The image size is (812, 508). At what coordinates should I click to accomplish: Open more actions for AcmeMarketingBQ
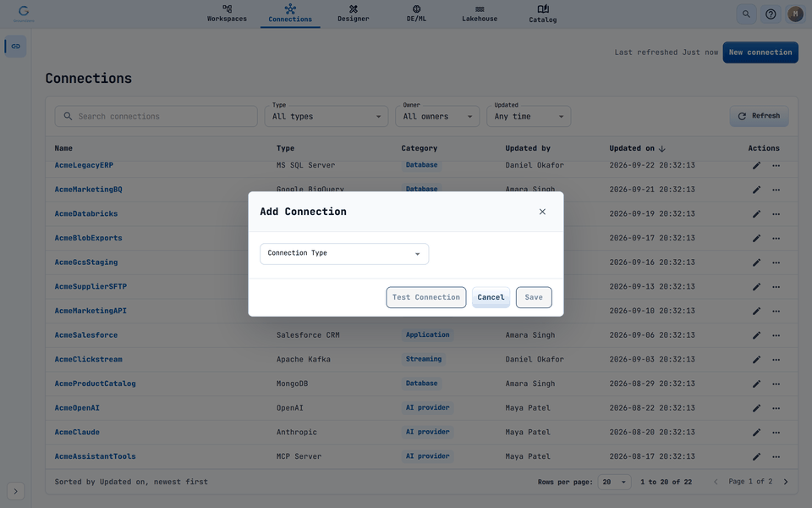[776, 190]
